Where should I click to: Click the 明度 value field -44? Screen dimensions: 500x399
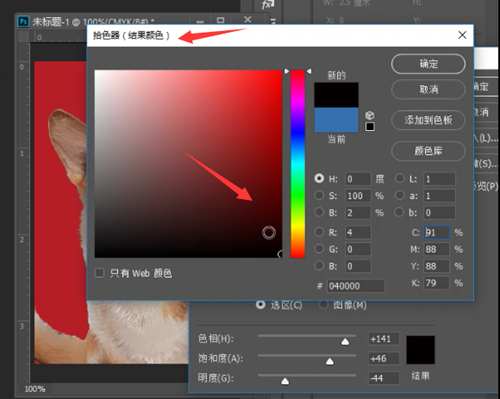[384, 378]
